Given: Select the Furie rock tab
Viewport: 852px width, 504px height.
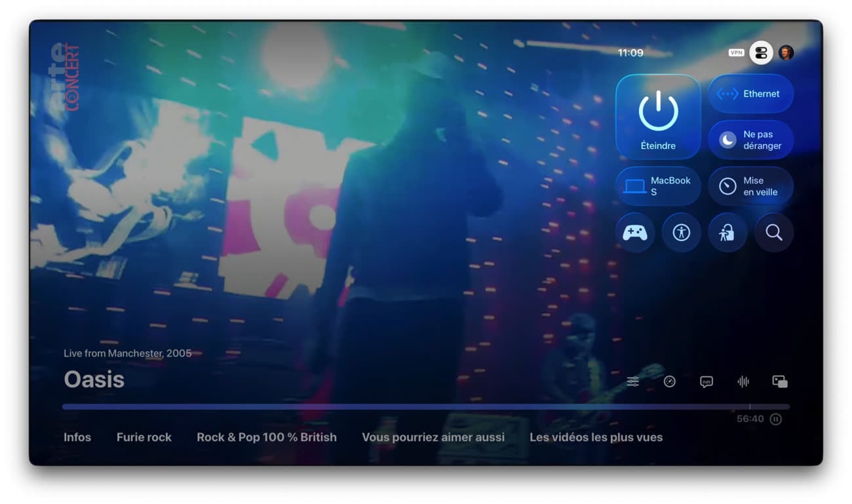Looking at the screenshot, I should coord(144,437).
